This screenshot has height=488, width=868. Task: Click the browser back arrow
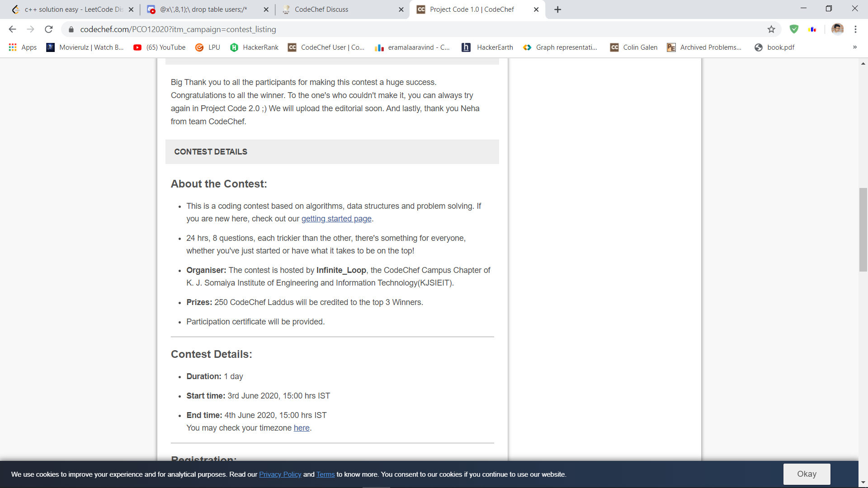[12, 29]
